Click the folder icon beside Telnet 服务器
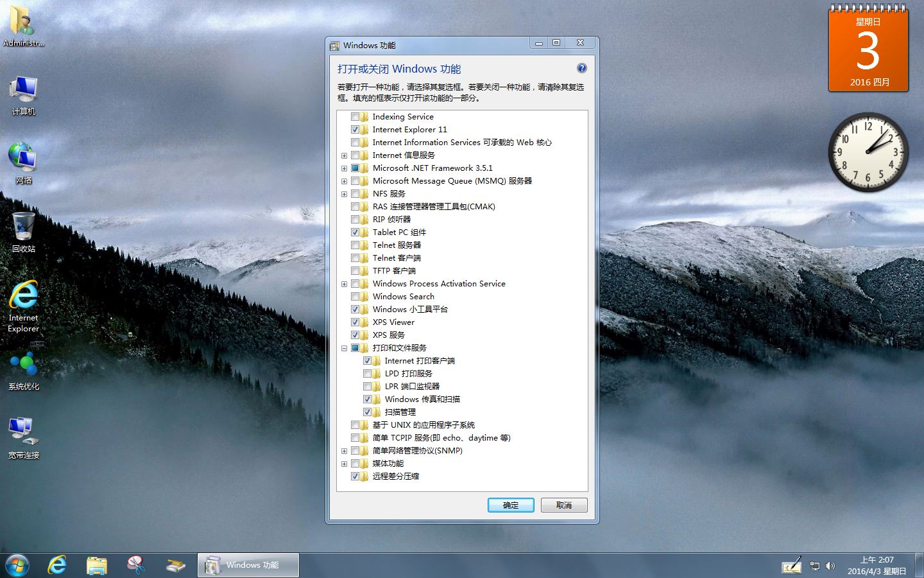 pos(364,245)
